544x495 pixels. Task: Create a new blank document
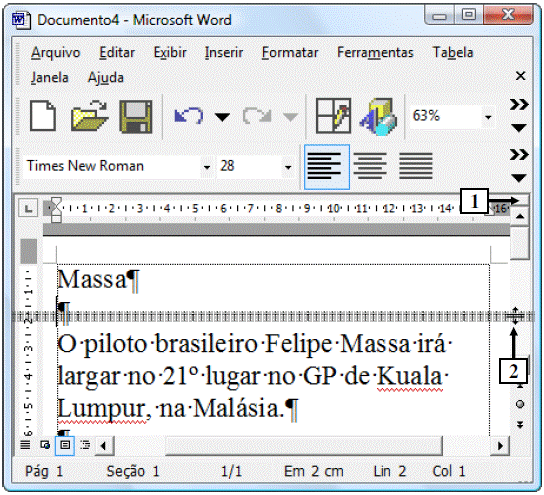pyautogui.click(x=43, y=116)
